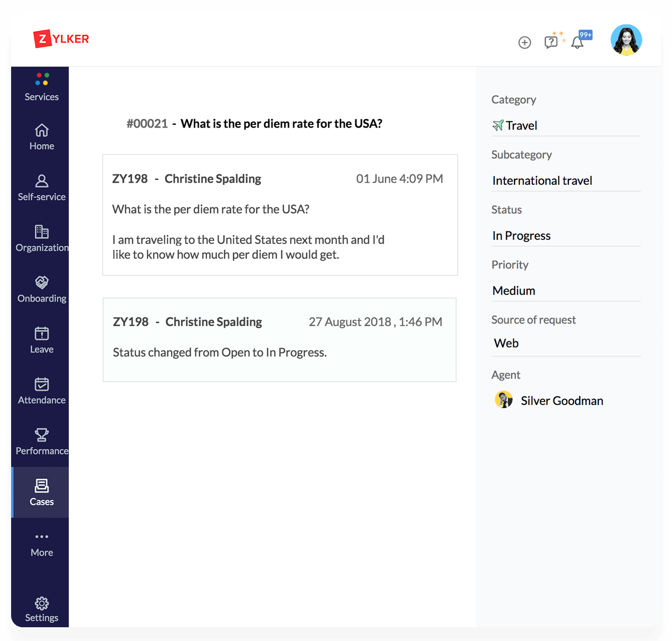Open the Onboarding handshake icon
The height and width of the screenshot is (641, 672).
42,283
